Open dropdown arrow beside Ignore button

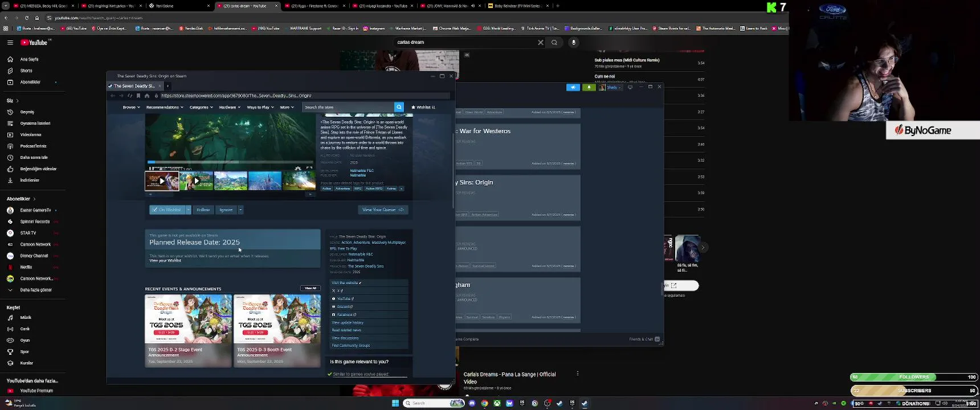(x=240, y=210)
